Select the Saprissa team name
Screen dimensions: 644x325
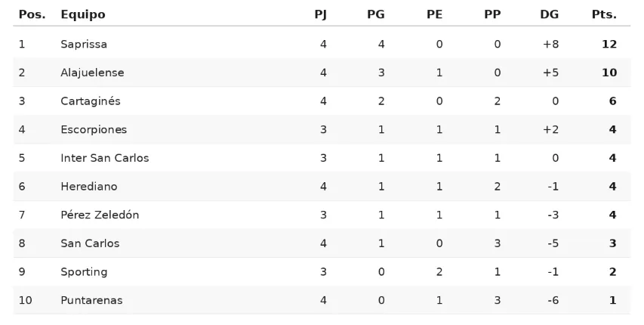[x=84, y=44]
